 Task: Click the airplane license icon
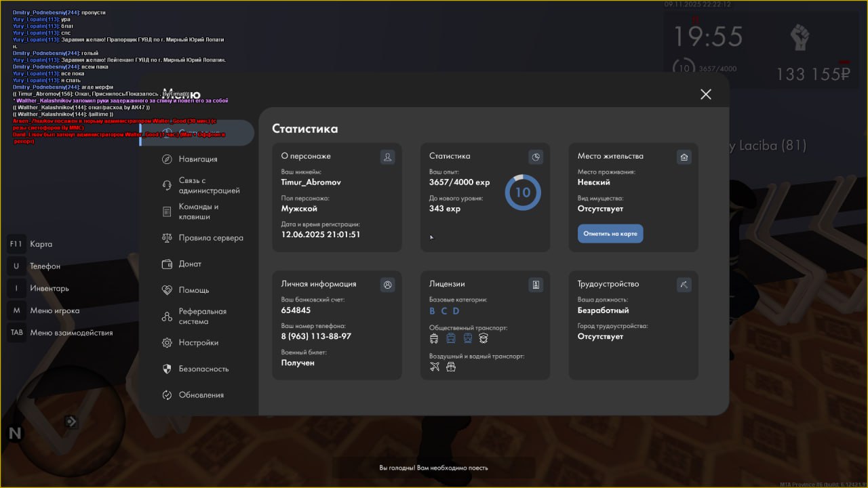pos(435,367)
